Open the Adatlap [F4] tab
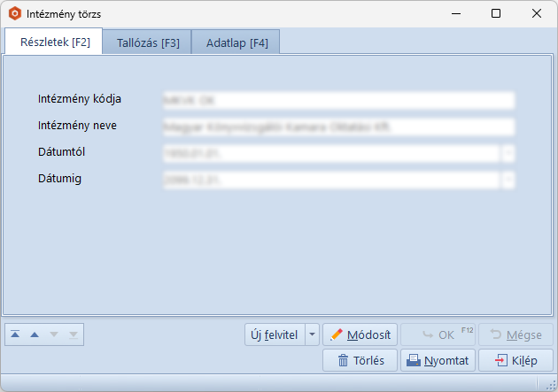 [236, 42]
